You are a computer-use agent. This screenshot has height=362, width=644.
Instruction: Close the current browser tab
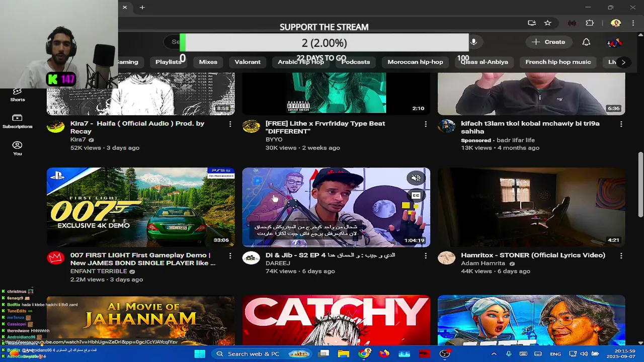pos(125,7)
